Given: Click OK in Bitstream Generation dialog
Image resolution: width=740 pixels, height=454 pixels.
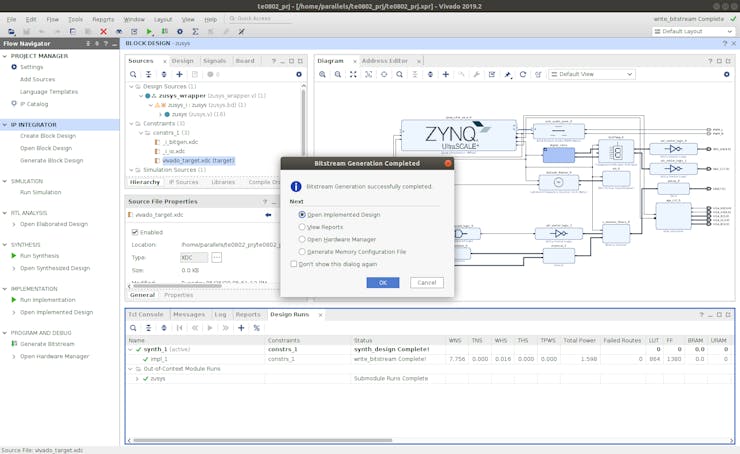Looking at the screenshot, I should (382, 283).
